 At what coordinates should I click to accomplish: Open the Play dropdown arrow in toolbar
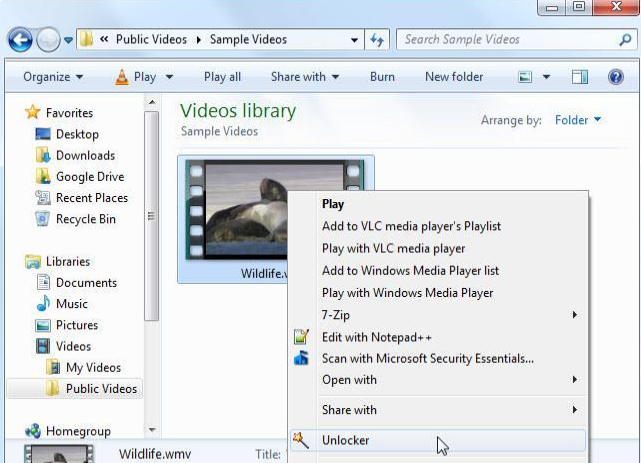[169, 77]
